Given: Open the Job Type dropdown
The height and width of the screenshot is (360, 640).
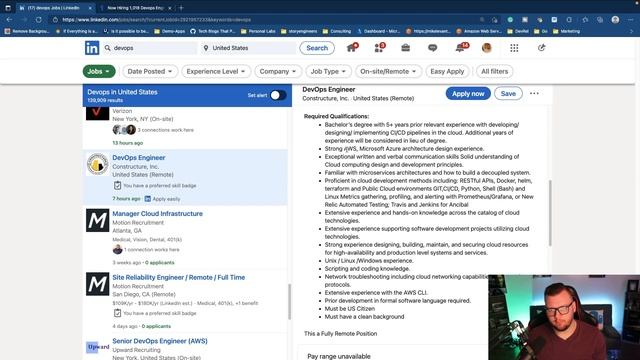Looking at the screenshot, I should point(329,71).
